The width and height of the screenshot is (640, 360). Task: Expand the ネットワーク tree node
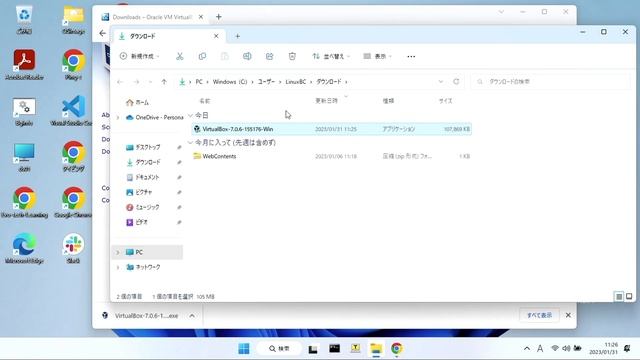point(118,267)
